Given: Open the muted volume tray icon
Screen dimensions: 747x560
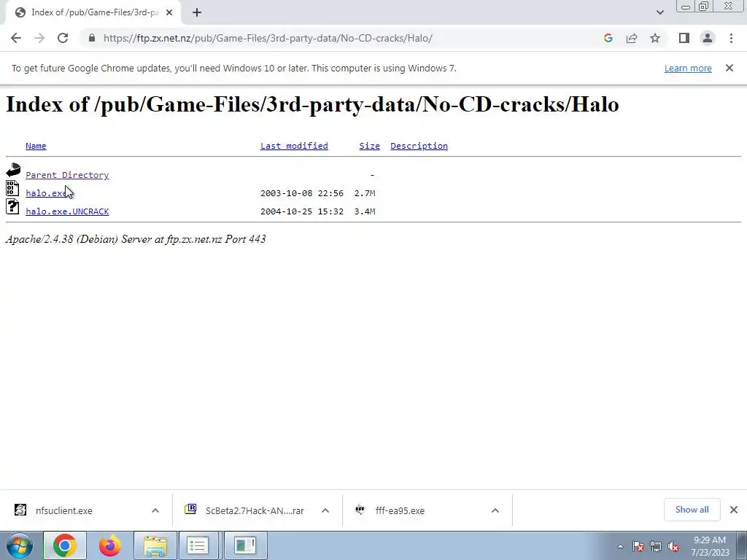Looking at the screenshot, I should pos(673,546).
